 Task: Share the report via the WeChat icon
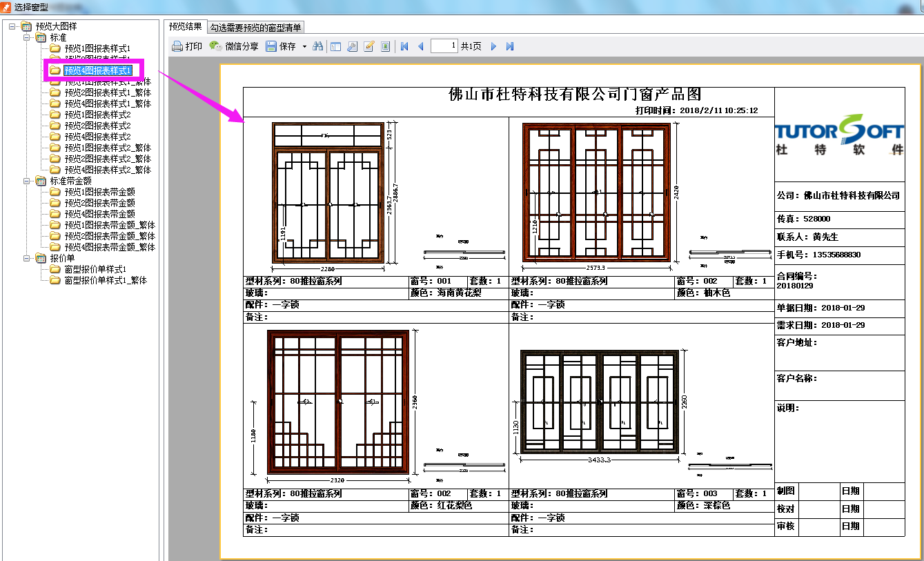[x=215, y=46]
